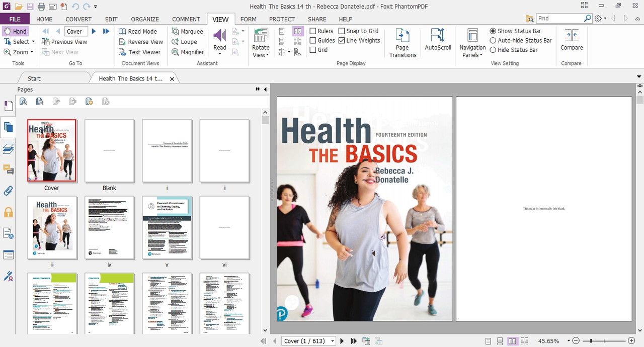Select Hide Status Bar option
Screen dimensions: 644x347
pyautogui.click(x=493, y=50)
